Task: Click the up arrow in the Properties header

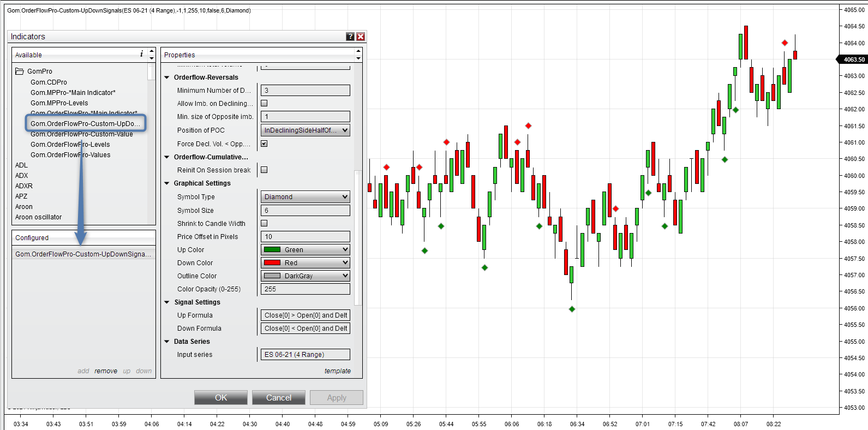Action: (x=358, y=51)
